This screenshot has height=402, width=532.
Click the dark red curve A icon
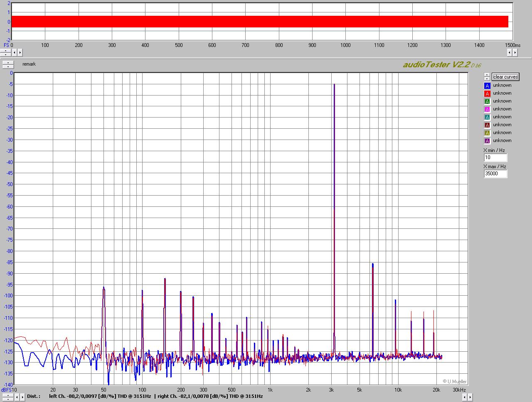(x=487, y=125)
